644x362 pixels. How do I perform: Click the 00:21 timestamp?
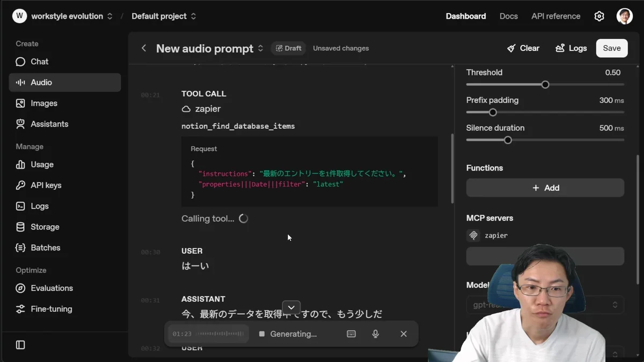(x=150, y=95)
